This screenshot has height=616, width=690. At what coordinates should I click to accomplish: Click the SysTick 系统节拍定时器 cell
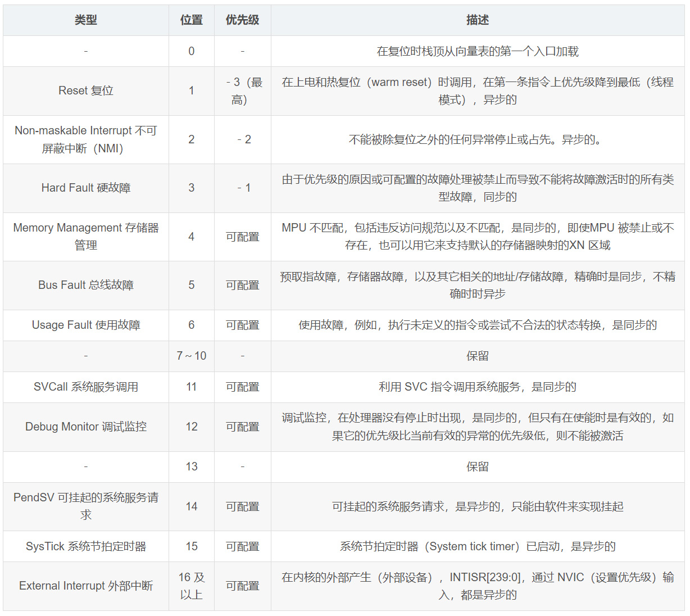86,546
